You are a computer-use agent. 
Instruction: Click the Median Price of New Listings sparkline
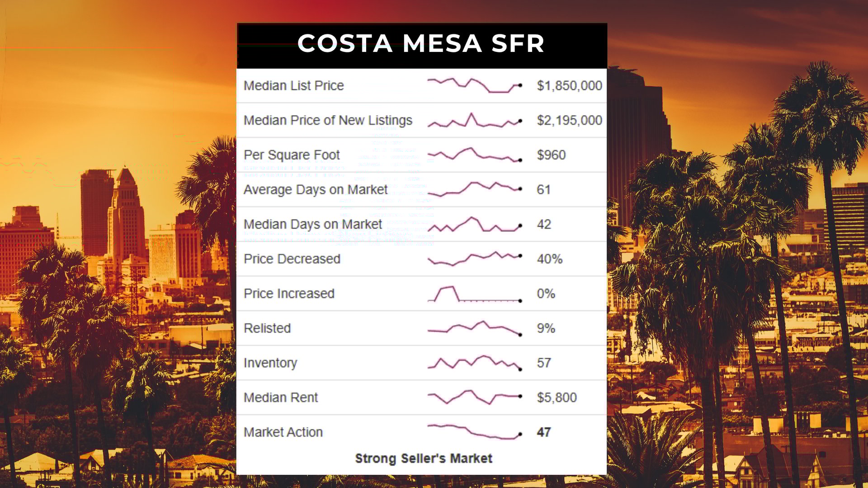tap(475, 121)
